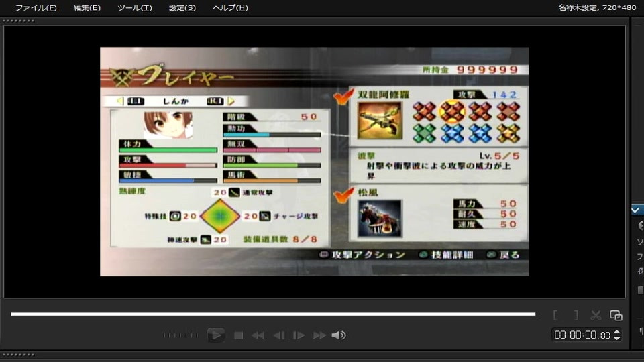
Task: Click the 双龍阿修羅 weapon thumbnail in the preview
Action: 380,120
